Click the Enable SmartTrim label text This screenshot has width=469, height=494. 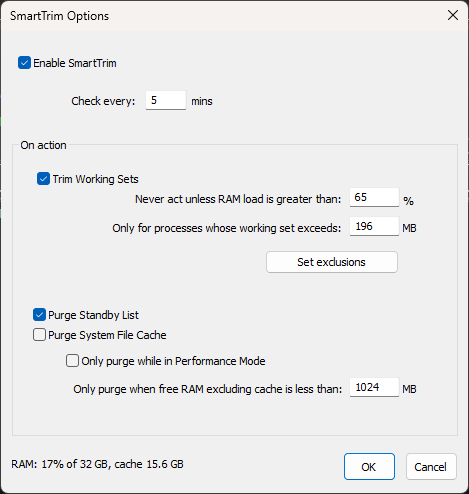coord(75,63)
